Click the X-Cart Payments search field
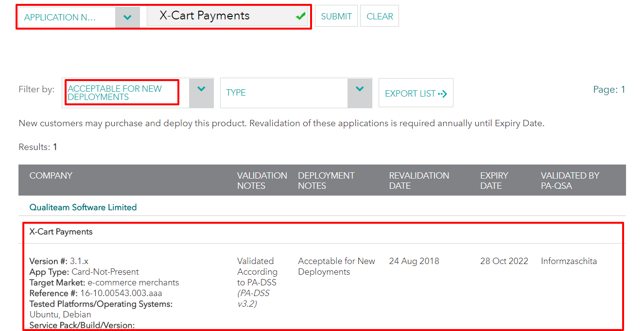This screenshot has height=331, width=644. pyautogui.click(x=227, y=16)
